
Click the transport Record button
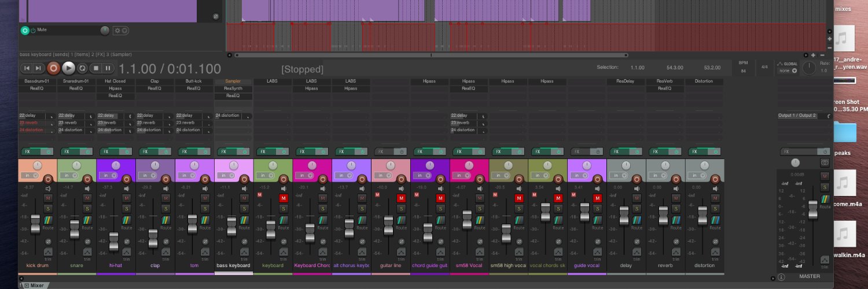[x=53, y=68]
